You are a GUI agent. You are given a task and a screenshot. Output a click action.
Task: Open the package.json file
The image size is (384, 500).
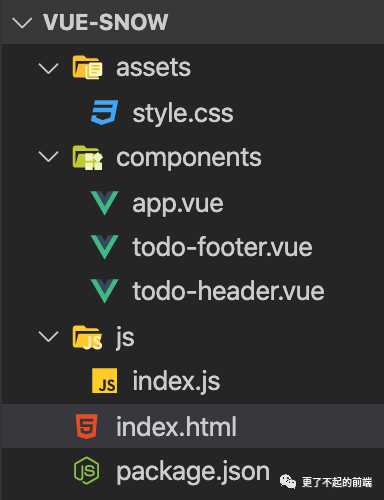pyautogui.click(x=193, y=472)
